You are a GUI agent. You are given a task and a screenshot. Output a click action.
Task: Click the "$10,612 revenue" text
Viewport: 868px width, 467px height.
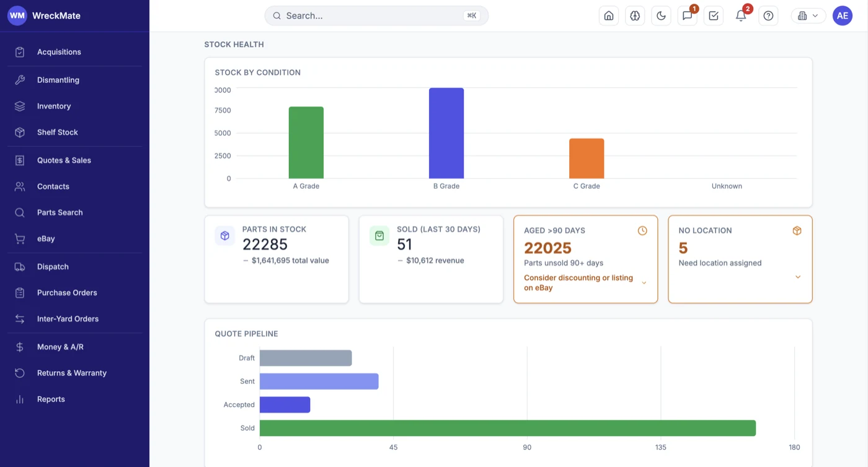[x=435, y=261]
